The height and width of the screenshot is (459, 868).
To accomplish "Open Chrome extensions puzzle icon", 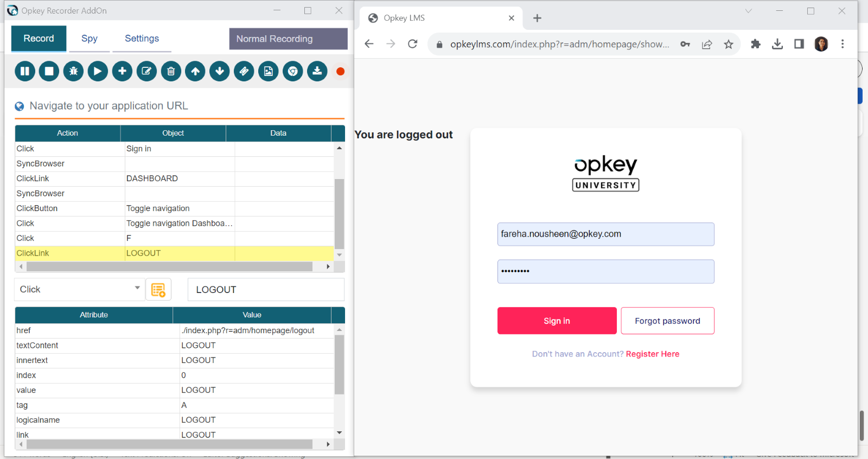I will coord(756,44).
